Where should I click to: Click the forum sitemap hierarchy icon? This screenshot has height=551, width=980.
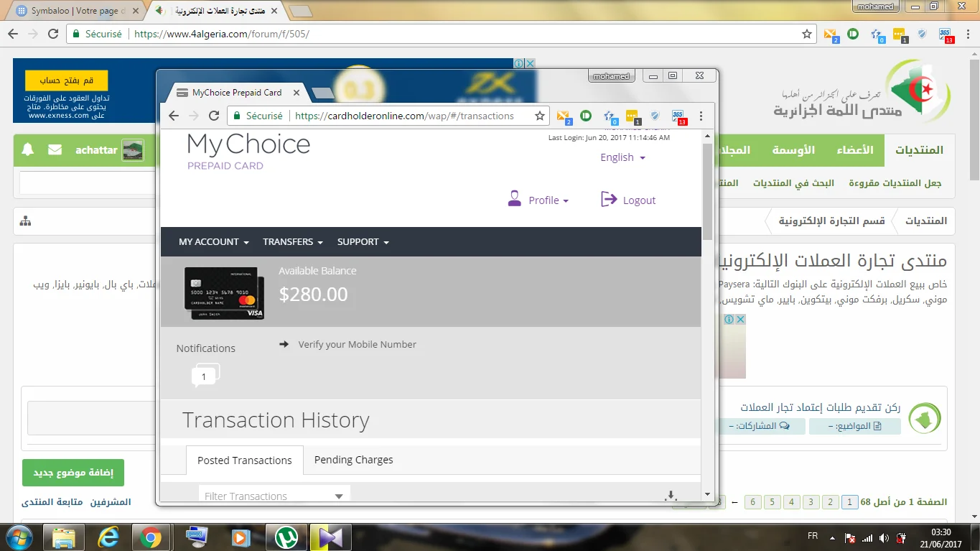point(26,221)
